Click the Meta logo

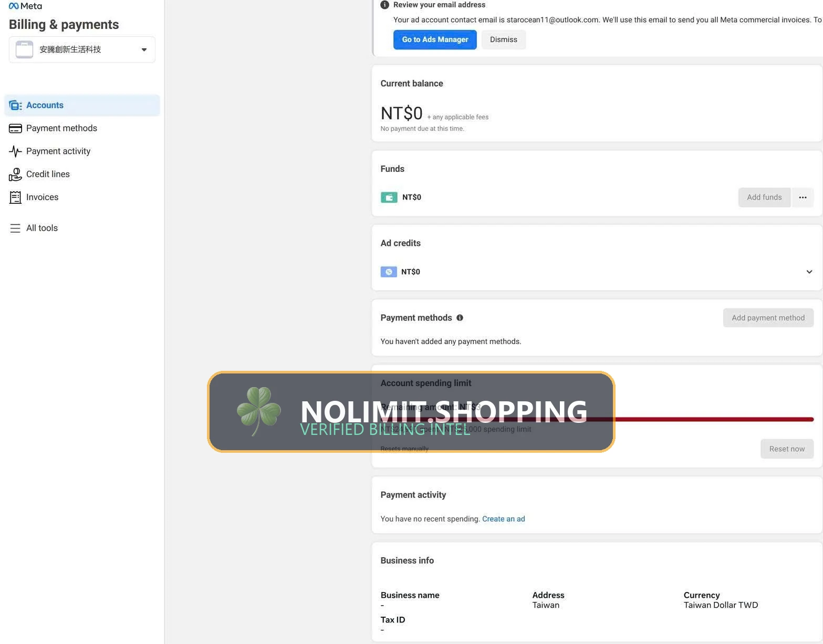point(25,6)
